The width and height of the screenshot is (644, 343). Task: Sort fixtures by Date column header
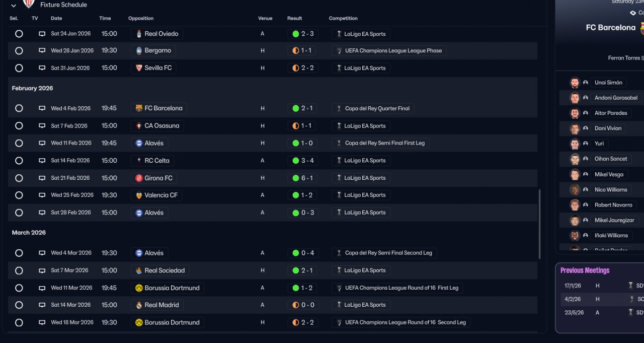(56, 19)
